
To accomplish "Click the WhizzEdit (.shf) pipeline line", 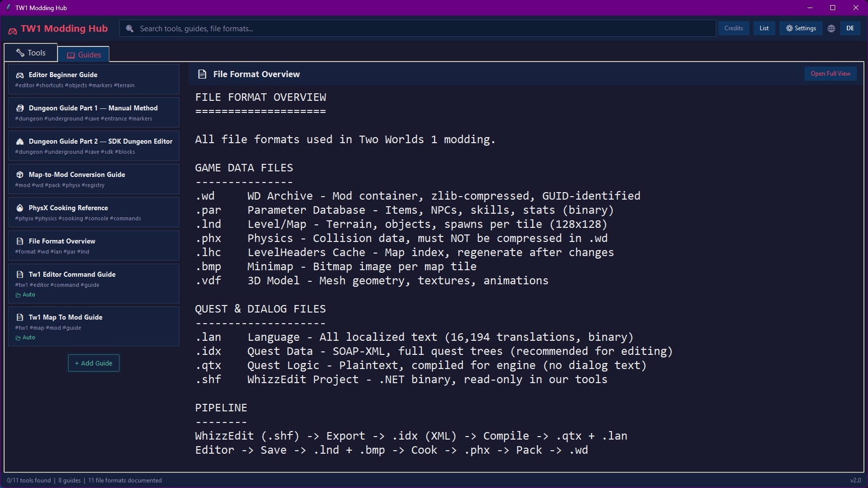I will (x=411, y=436).
